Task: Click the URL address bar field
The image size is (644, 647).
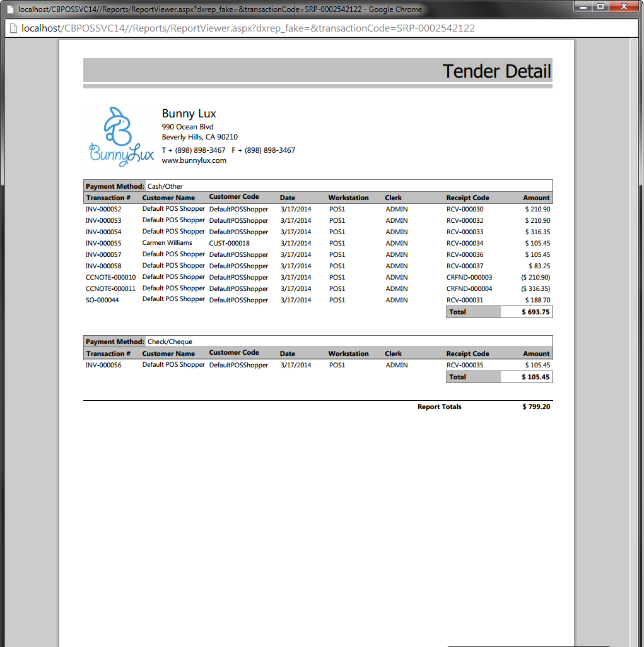Action: point(322,28)
